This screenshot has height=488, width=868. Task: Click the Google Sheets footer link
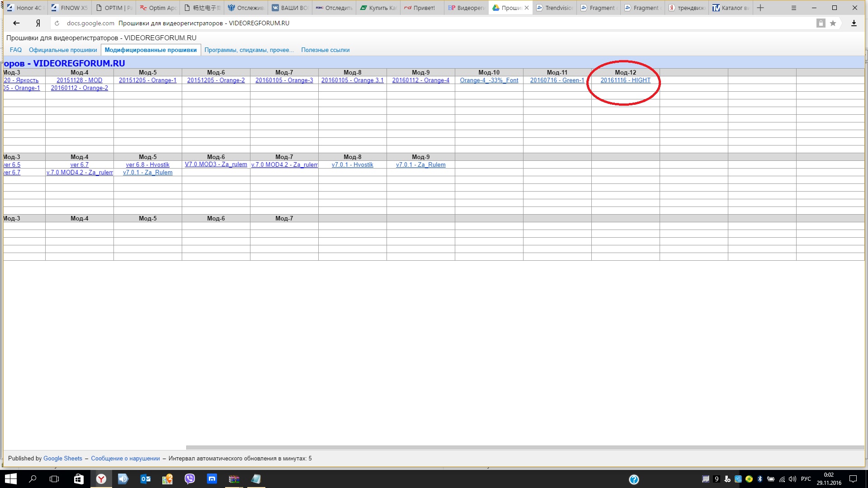point(63,458)
